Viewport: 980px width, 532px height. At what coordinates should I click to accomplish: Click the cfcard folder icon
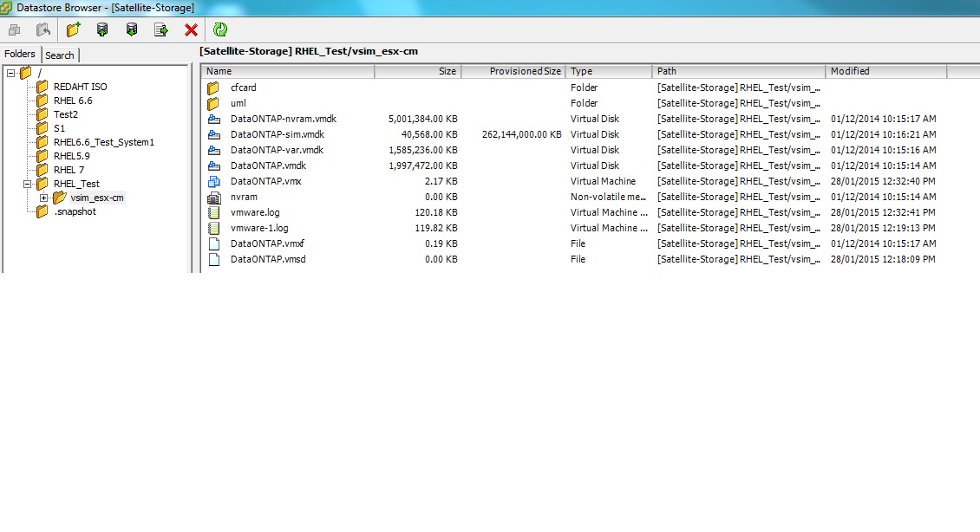[x=213, y=88]
